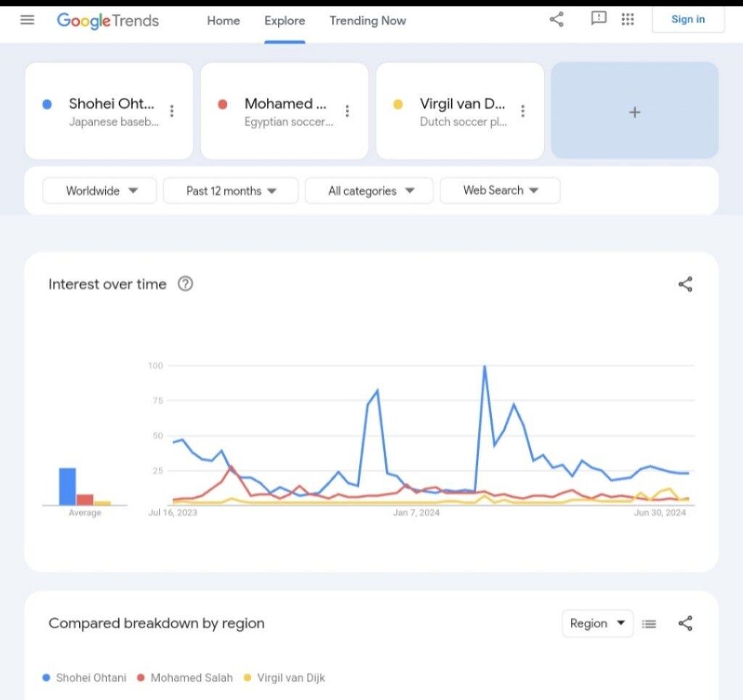The width and height of the screenshot is (743, 700).
Task: Toggle list view in region breakdown
Action: point(649,624)
